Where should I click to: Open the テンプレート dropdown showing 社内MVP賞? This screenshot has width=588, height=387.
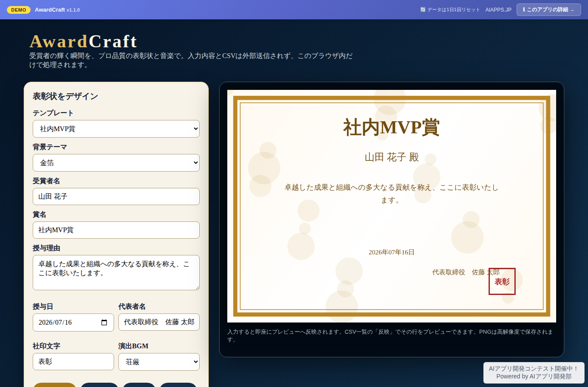(x=116, y=129)
